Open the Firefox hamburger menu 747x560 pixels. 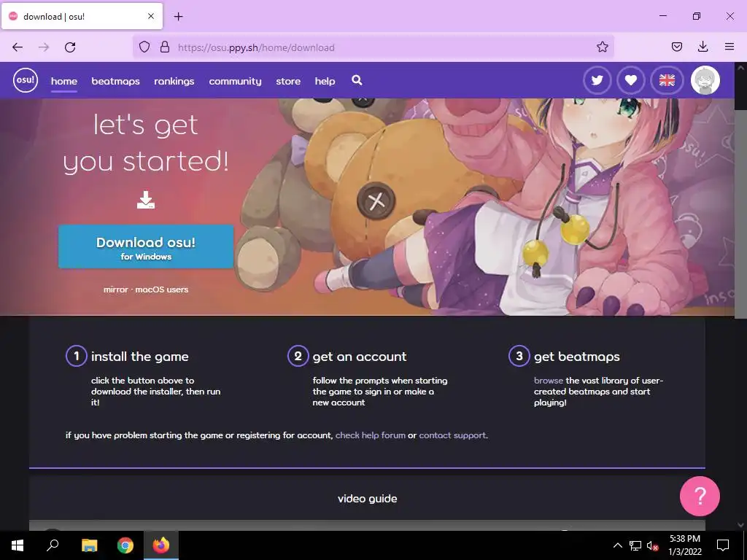(729, 47)
